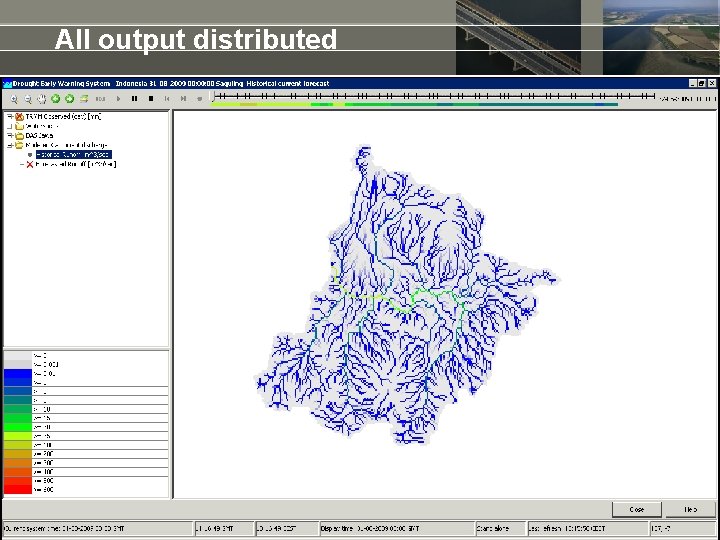Click the 'Stand alone' status bar field
The height and width of the screenshot is (540, 720).
click(x=501, y=529)
